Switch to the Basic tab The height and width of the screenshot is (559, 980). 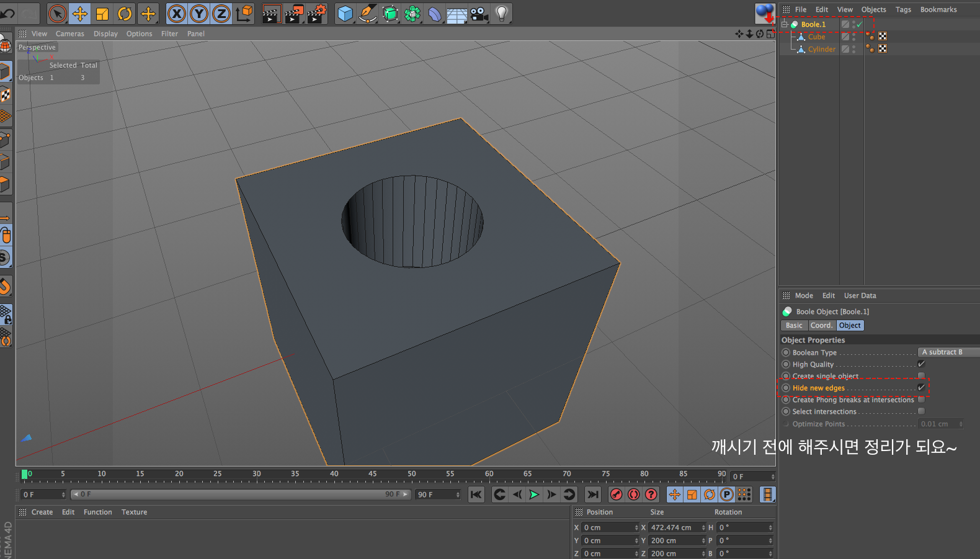(794, 326)
